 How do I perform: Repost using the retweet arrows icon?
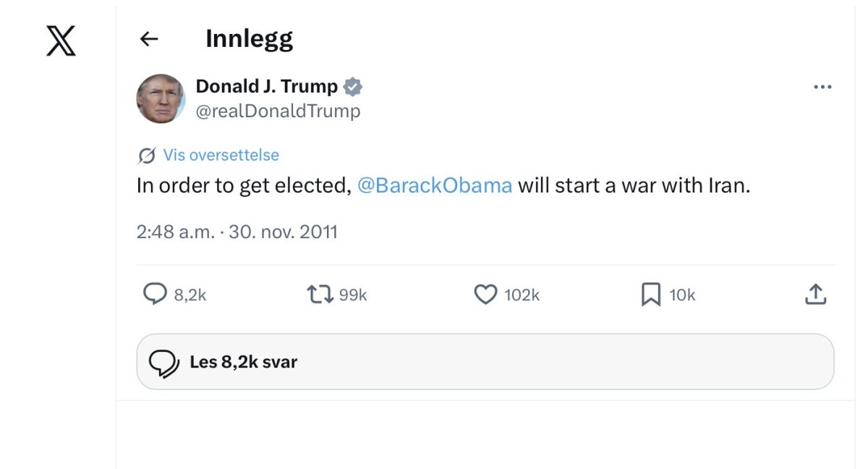[320, 294]
